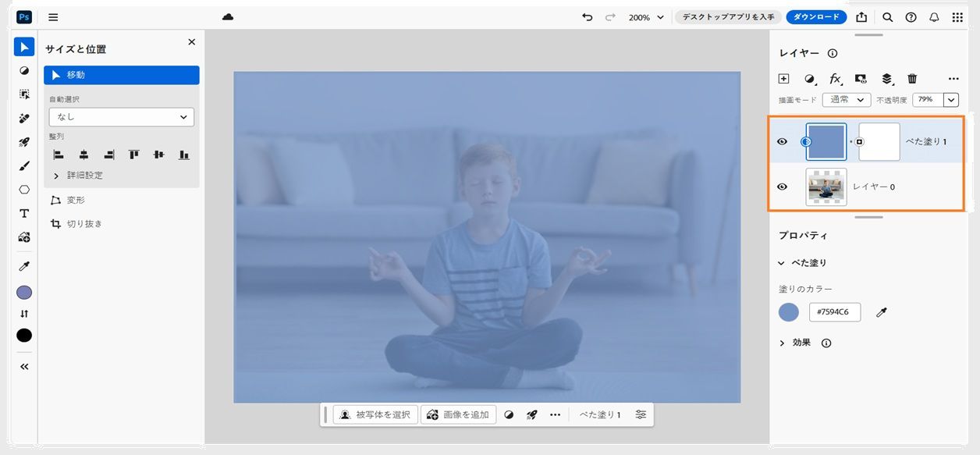Viewport: 980px width, 455px height.
Task: Add a new layer with plus icon
Action: click(784, 79)
